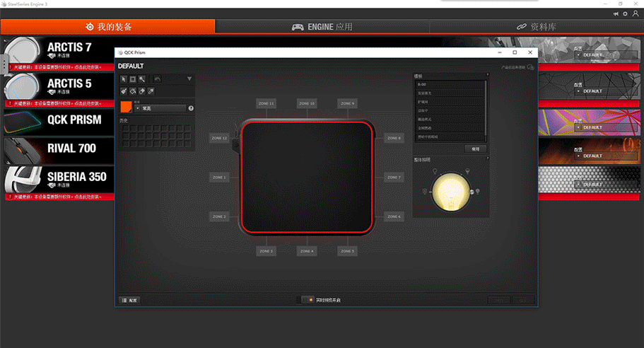Set brightness to upper-right bulb level

click(467, 171)
